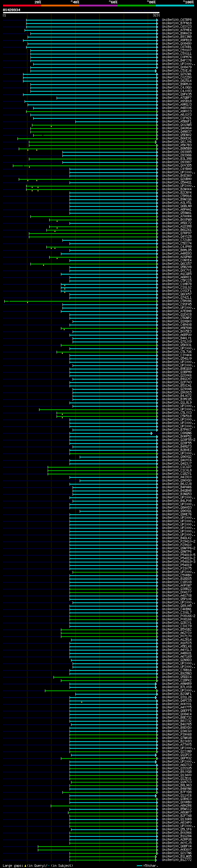
Task: Select label UniRef100_C7Z1B0
Action: click(x=177, y=240)
